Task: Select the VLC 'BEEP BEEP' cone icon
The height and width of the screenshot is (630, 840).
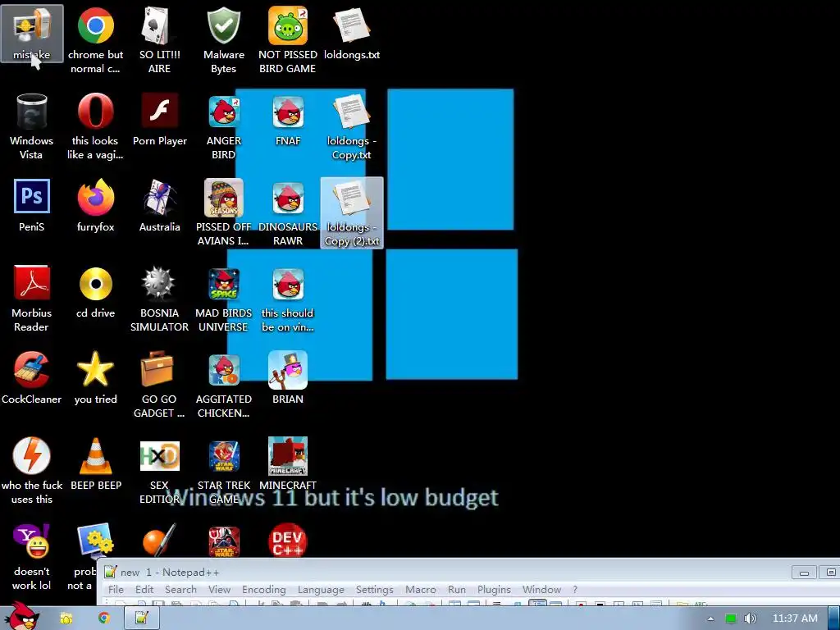Action: coord(95,464)
